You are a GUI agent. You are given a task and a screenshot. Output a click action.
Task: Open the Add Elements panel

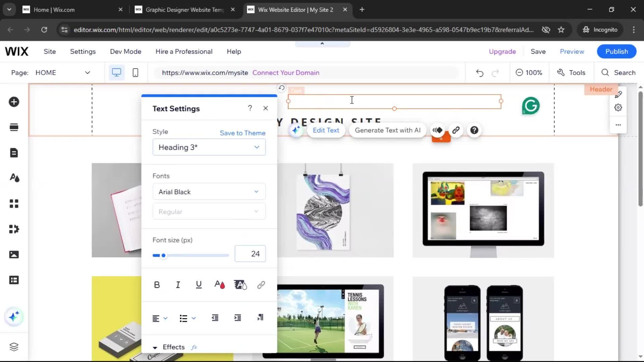click(14, 102)
